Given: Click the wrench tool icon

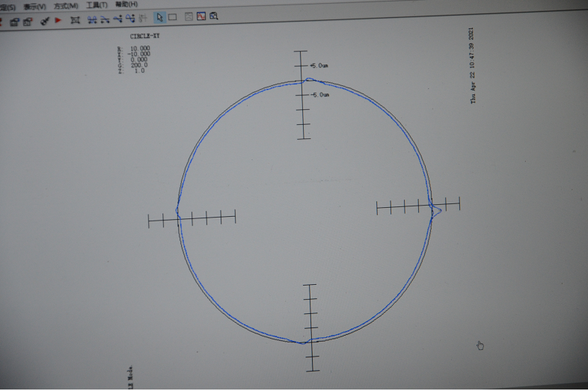Looking at the screenshot, I should coord(44,22).
